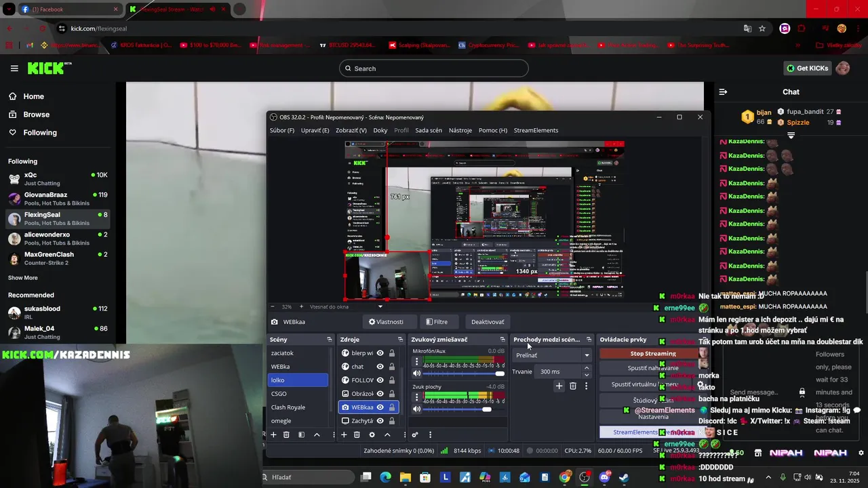Screen dimensions: 868x488
Task: Select the CSGO scene
Action: click(298, 394)
